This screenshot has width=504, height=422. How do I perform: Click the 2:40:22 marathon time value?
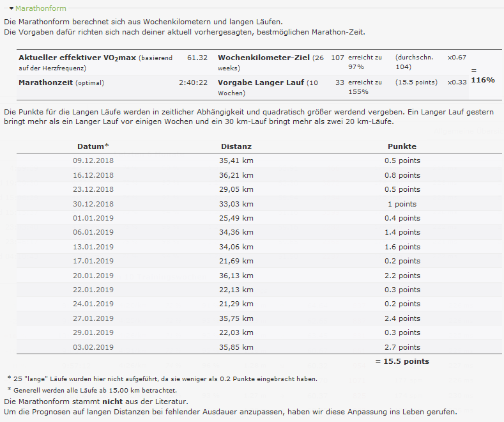click(x=193, y=83)
